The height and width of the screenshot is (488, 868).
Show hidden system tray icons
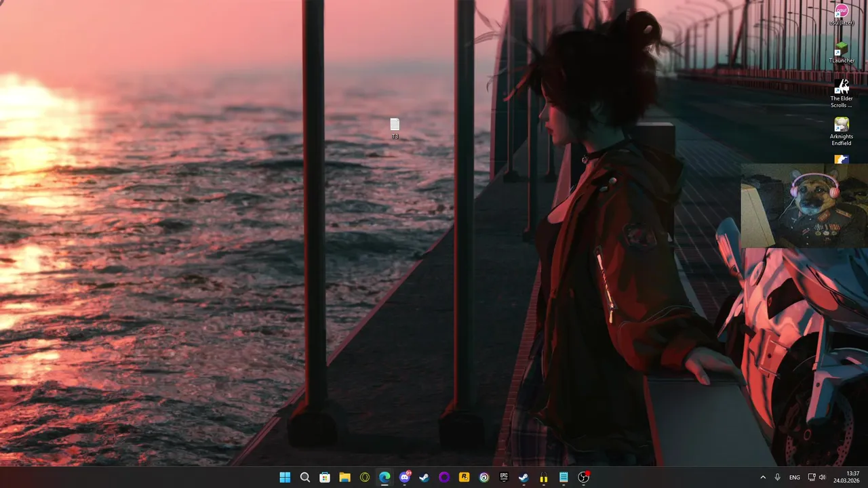pos(762,477)
